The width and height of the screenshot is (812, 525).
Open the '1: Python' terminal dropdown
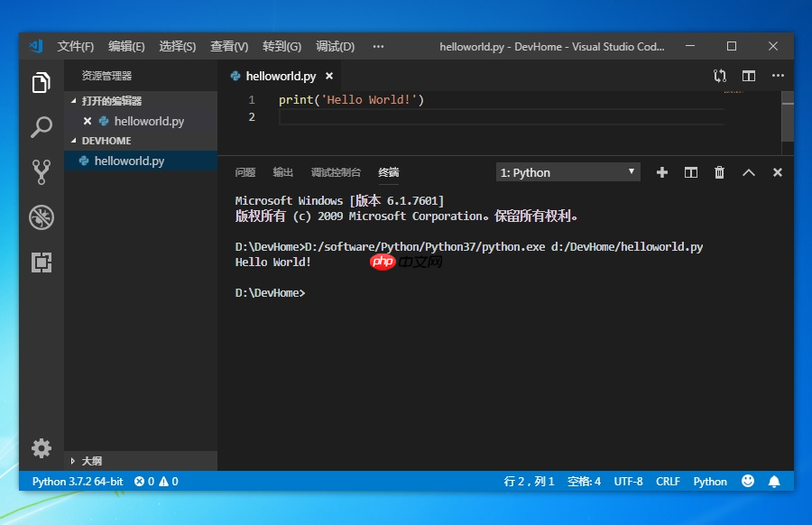[567, 171]
